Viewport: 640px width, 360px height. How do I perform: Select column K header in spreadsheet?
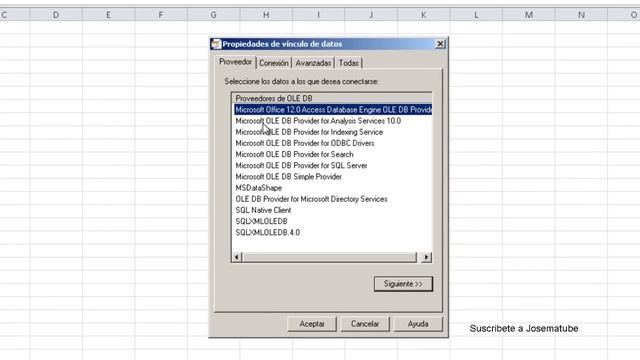[x=424, y=15]
